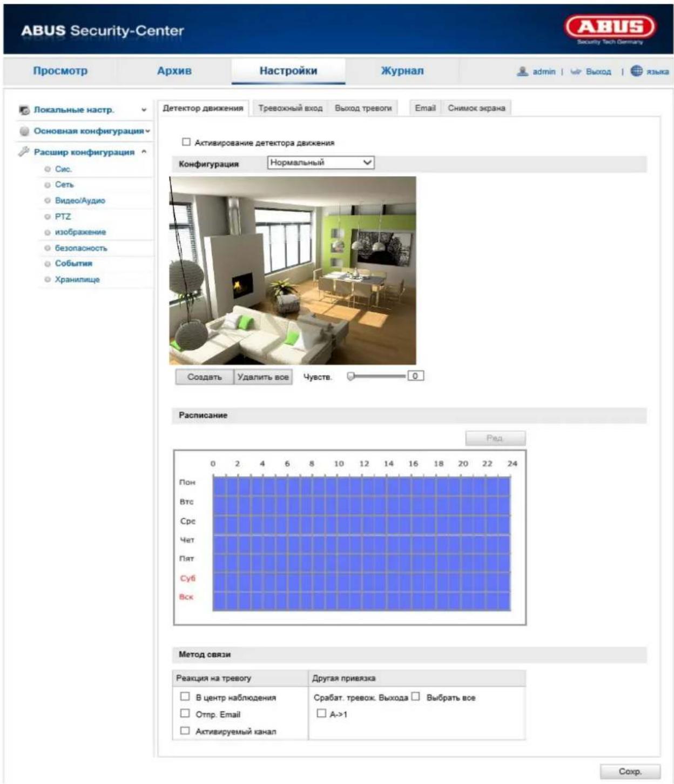Check the send Email option
Screen dimensions: 674x784
click(185, 713)
